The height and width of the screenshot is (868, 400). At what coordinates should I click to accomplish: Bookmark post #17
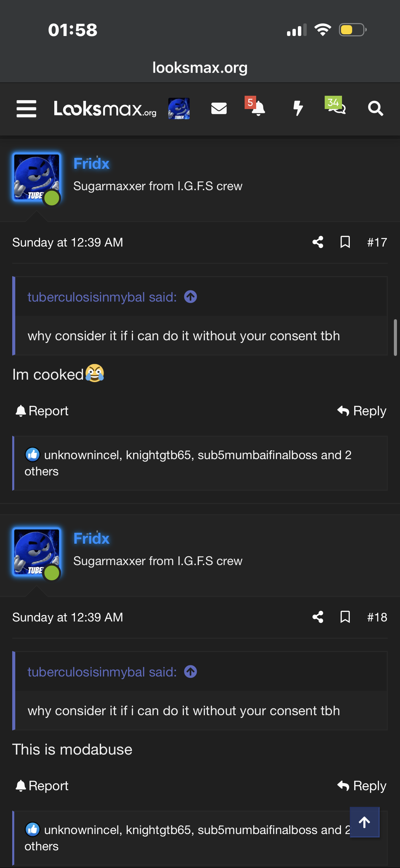345,242
